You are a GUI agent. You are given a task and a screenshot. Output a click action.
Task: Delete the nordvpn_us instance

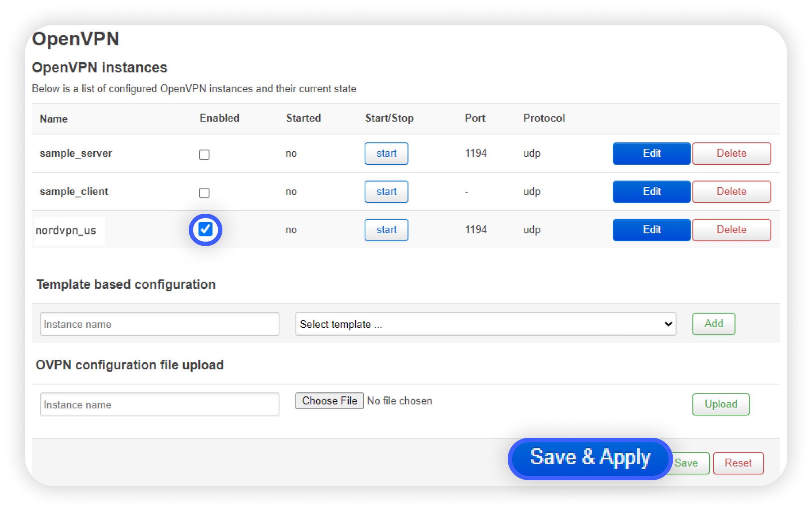tap(731, 230)
